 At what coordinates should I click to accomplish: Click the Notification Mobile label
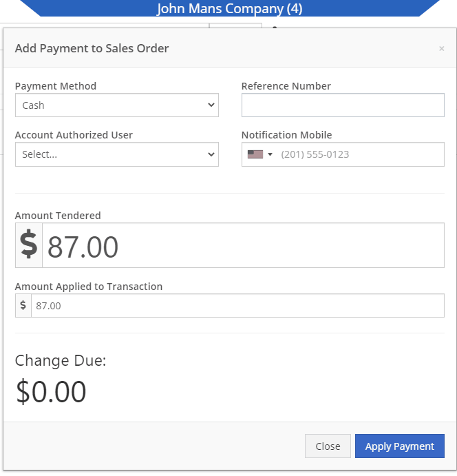coord(286,135)
